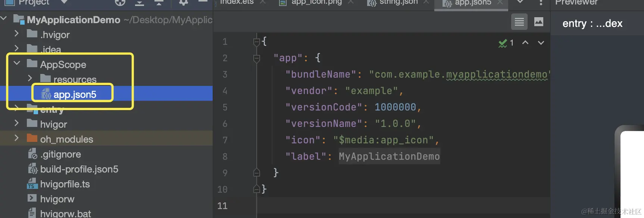Open hvigorfile.ts file
Screen dimensions: 644x218
(65, 184)
